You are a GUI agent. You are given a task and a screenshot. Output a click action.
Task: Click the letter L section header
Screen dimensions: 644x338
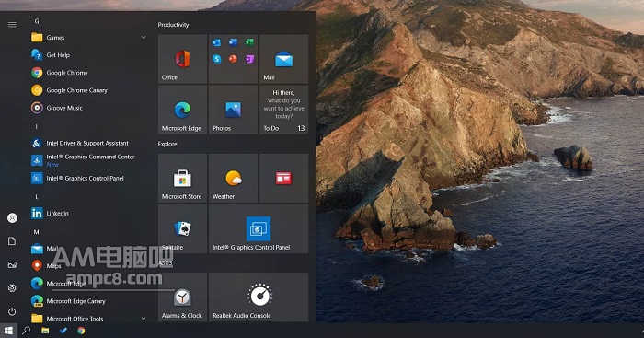37,197
